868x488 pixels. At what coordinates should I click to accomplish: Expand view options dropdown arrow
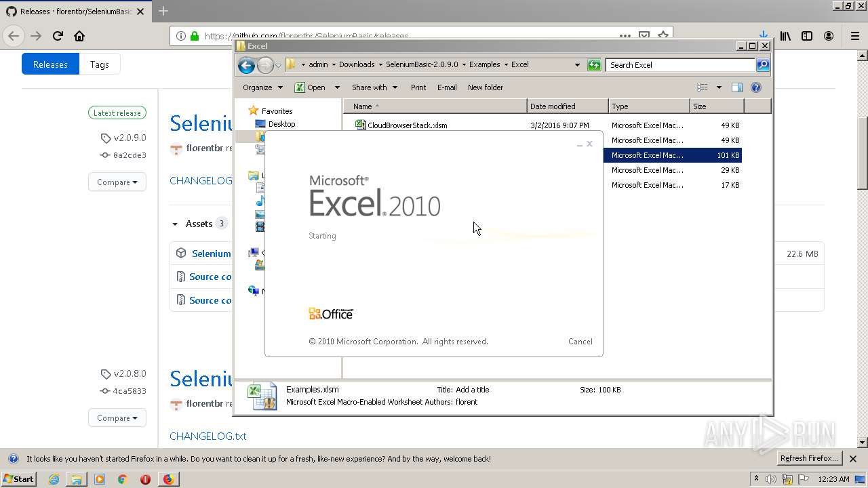pyautogui.click(x=719, y=87)
